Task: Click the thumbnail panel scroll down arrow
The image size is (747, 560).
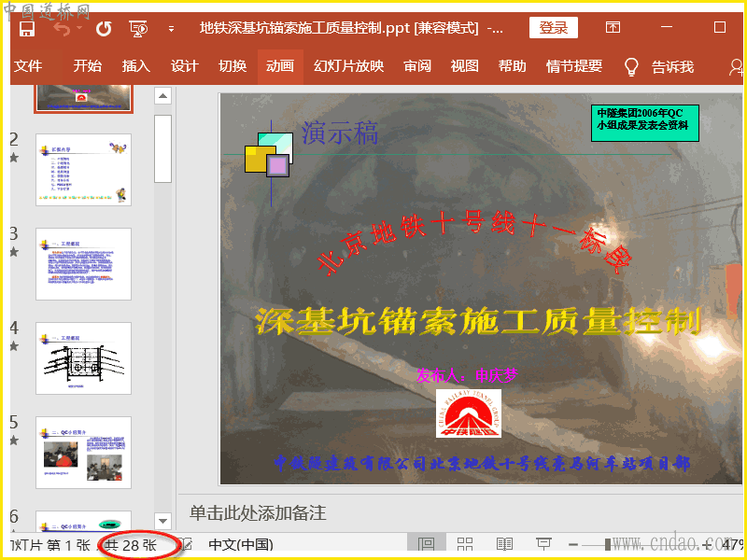Action: 162,521
